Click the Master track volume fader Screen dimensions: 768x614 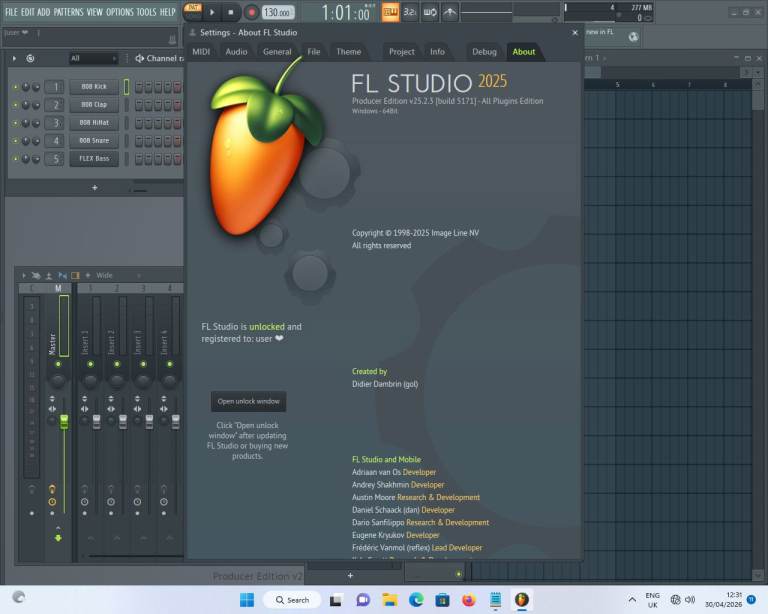click(63, 422)
